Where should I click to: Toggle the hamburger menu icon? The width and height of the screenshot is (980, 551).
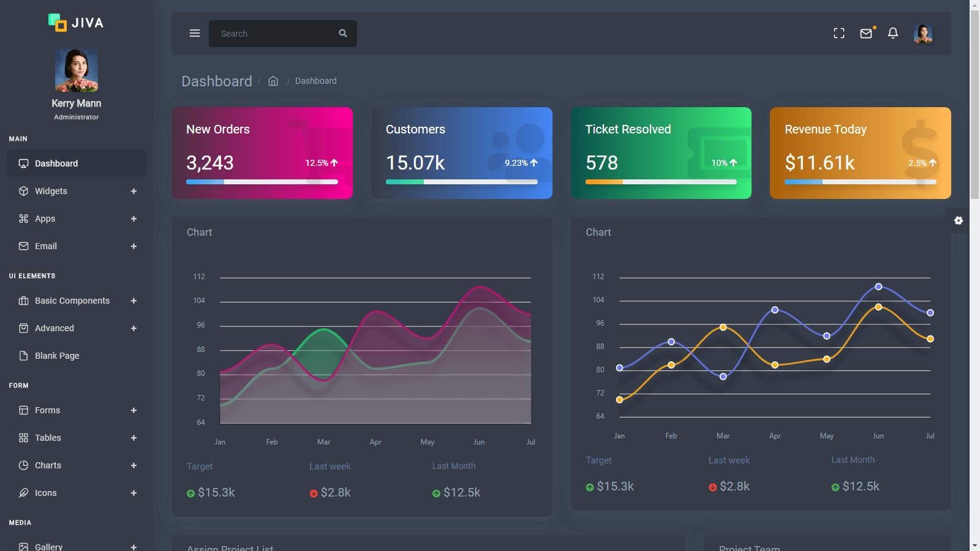(195, 33)
